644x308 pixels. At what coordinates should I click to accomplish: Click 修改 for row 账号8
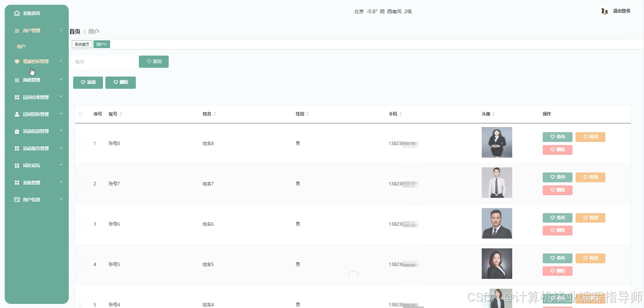(x=590, y=137)
